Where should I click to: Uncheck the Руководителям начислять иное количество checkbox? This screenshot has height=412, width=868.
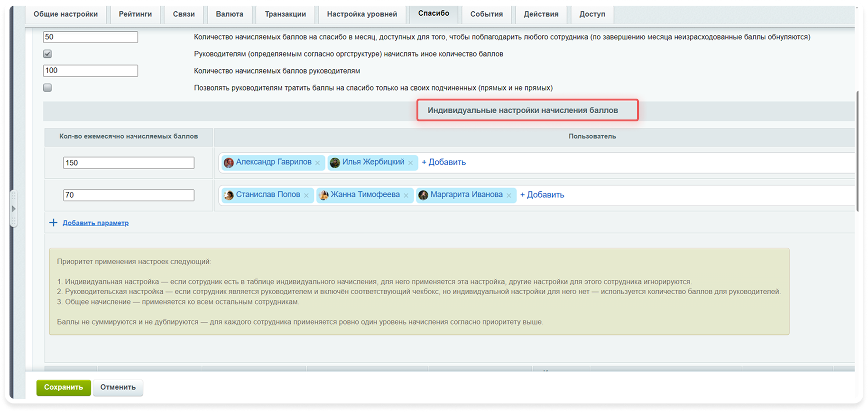[47, 54]
